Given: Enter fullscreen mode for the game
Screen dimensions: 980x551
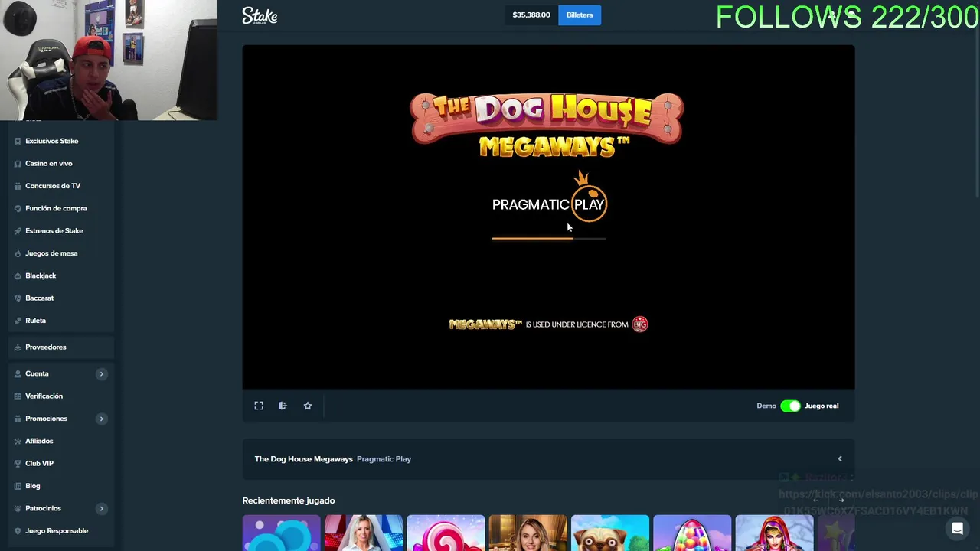Looking at the screenshot, I should click(259, 406).
